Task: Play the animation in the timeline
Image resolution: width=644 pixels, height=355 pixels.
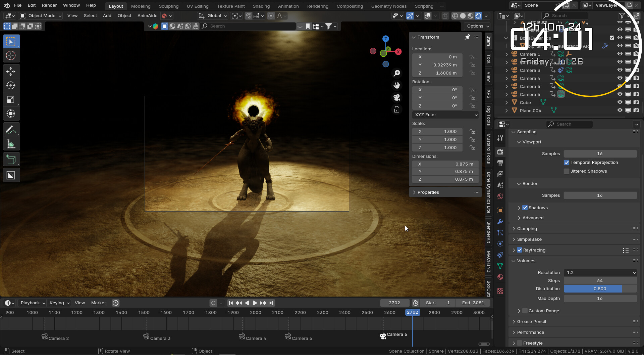Action: [x=255, y=303]
